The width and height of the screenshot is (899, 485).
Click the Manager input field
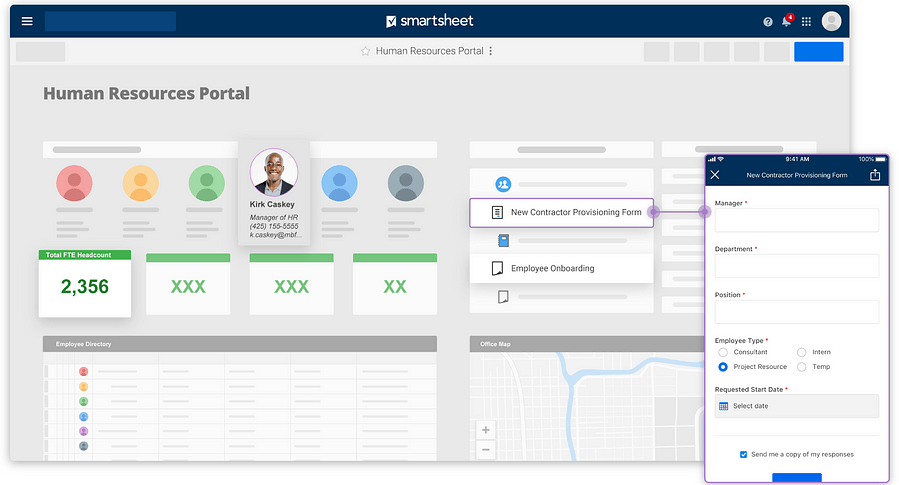[x=796, y=220]
